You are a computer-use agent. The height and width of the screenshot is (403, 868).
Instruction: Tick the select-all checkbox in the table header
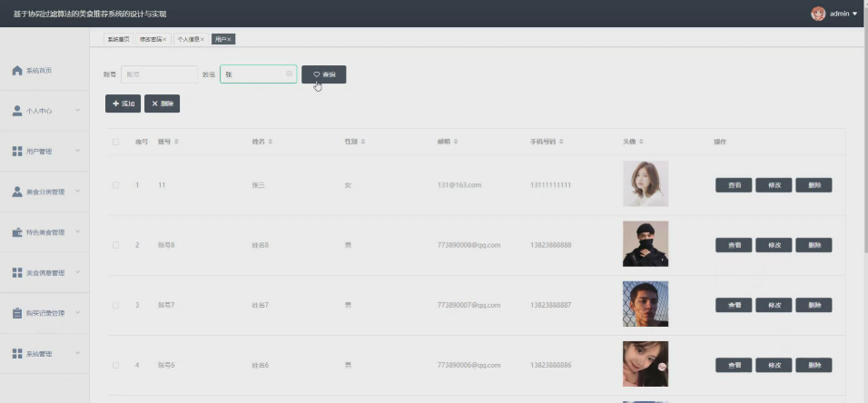[115, 142]
